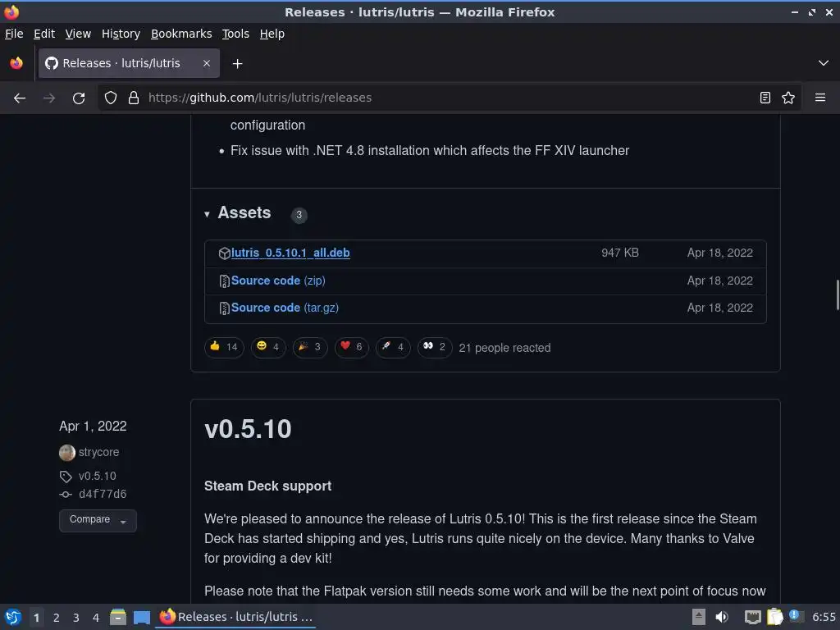The width and height of the screenshot is (840, 630).
Task: Open the Bookmarks menu
Action: coord(181,34)
